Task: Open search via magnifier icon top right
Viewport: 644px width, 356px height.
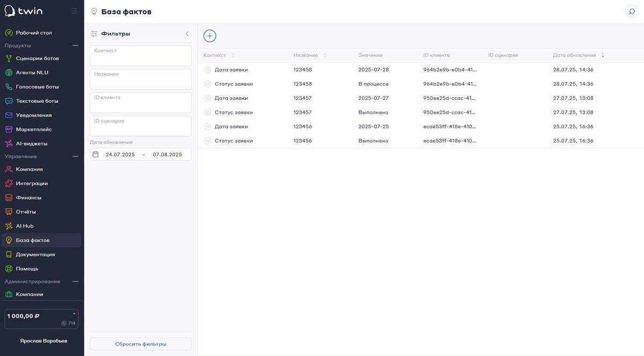Action: [x=632, y=11]
